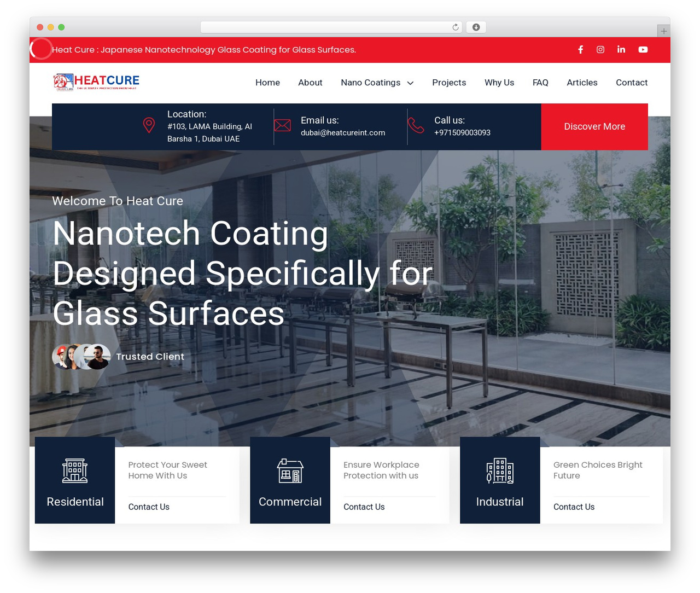The width and height of the screenshot is (700, 593).
Task: Open the About menu item
Action: (x=310, y=83)
